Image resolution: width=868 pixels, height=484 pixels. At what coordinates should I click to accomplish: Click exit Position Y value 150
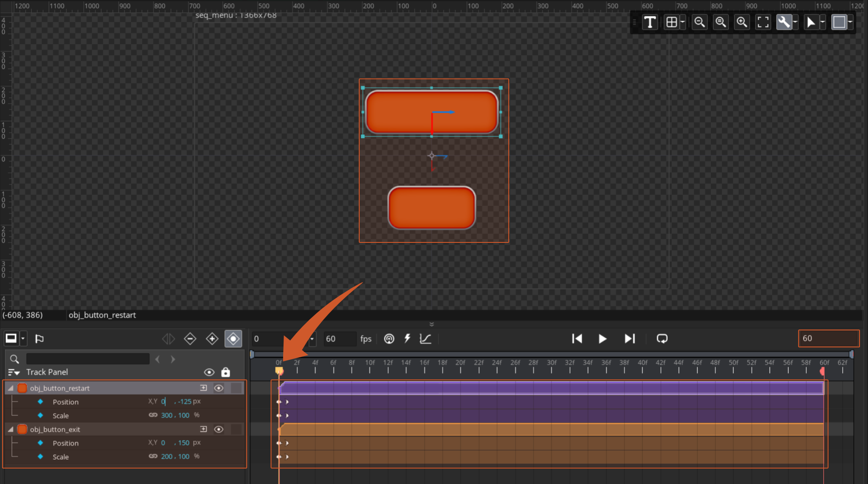click(183, 443)
